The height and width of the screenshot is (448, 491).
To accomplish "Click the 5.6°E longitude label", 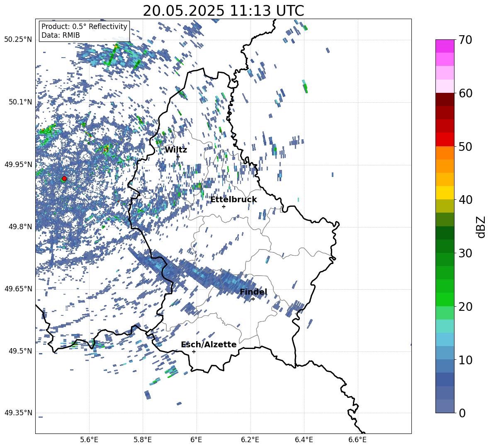I will pos(89,440).
